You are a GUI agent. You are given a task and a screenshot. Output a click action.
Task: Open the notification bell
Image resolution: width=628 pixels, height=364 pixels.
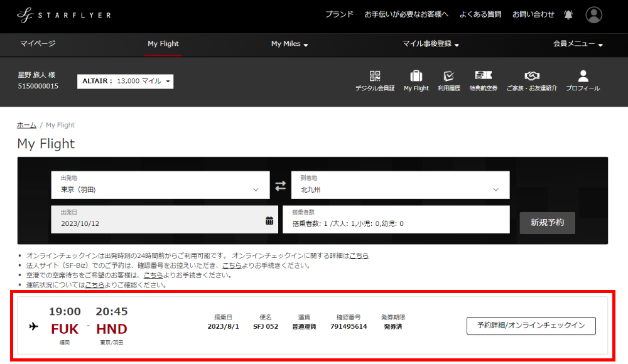(x=568, y=14)
